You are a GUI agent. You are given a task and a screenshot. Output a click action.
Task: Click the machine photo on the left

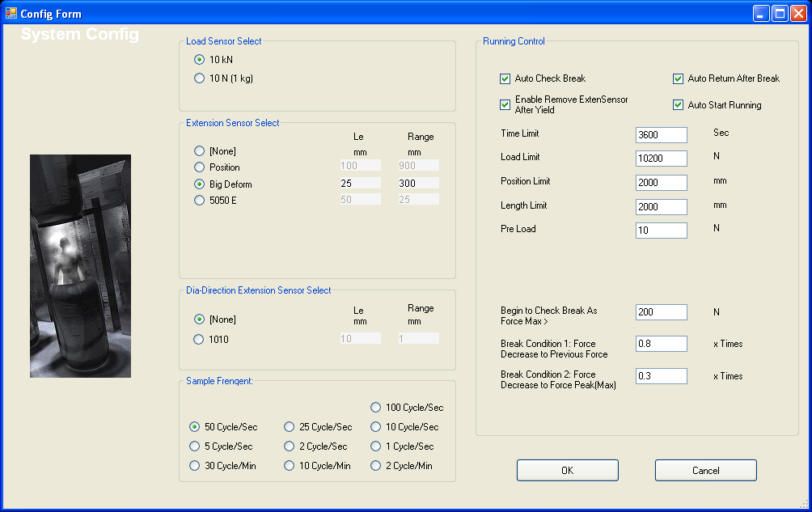tap(80, 266)
